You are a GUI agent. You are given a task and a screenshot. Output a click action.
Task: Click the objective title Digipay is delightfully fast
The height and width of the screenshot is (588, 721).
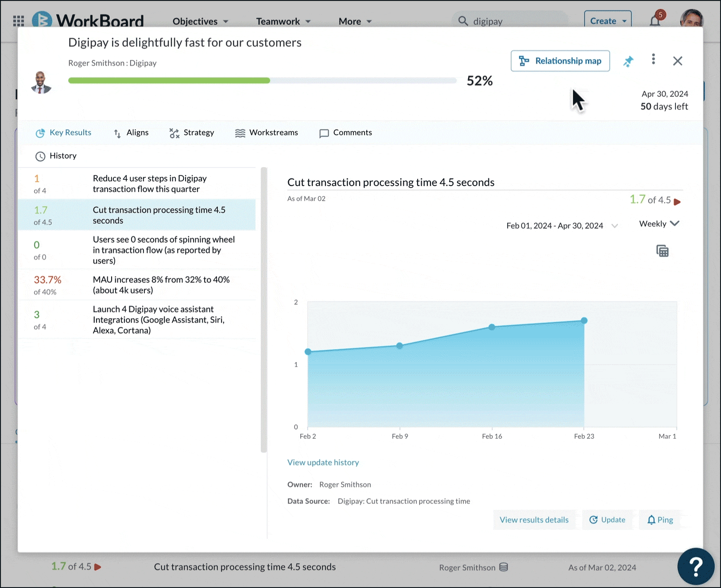click(x=185, y=43)
